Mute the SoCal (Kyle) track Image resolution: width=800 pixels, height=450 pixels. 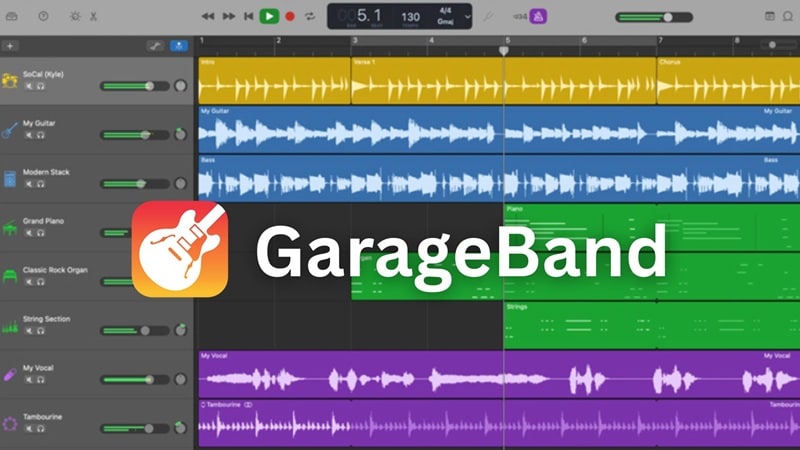pos(29,86)
